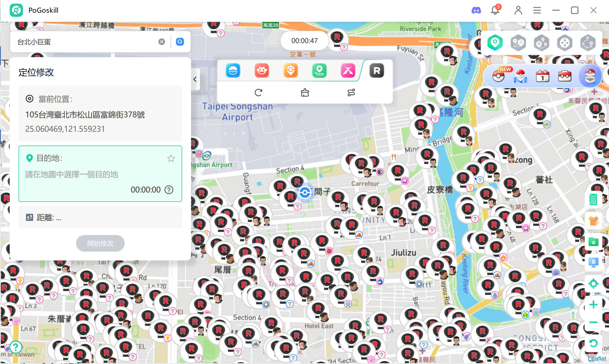Open the Pokeball mail icon
The width and height of the screenshot is (609, 364).
[x=521, y=76]
